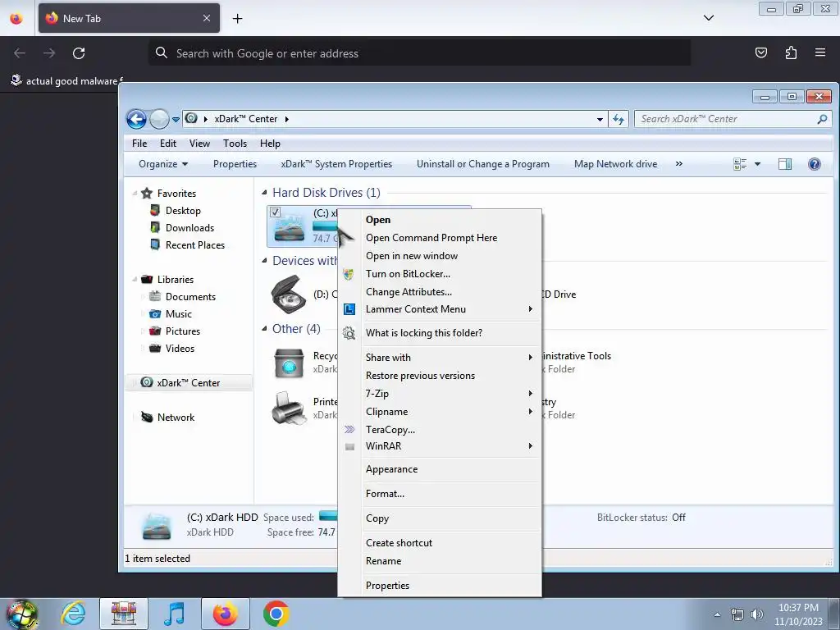Click the Explorer Forward arrow button
The height and width of the screenshot is (630, 840).
coord(159,119)
